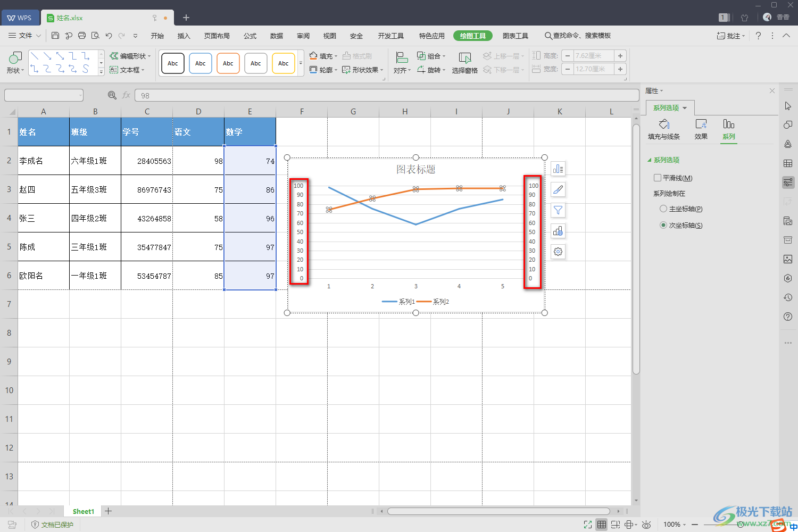Click the skin shirt icon in title bar
798x532 pixels.
click(x=744, y=18)
